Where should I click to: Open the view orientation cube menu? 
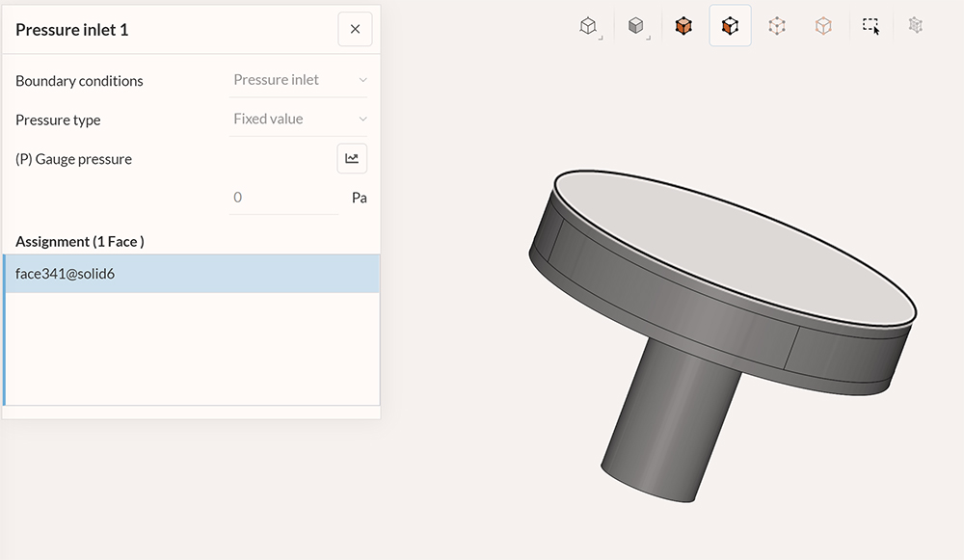[589, 26]
